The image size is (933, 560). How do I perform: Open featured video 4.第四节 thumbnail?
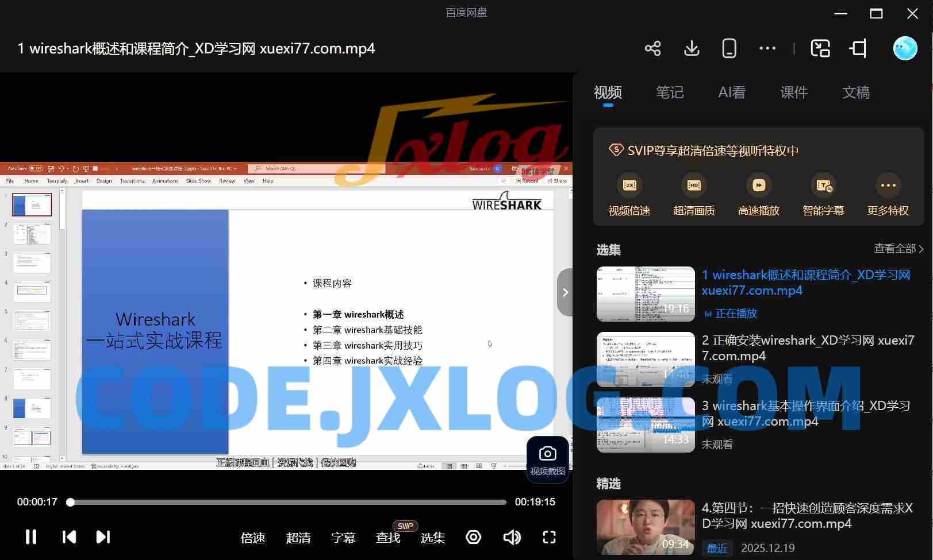click(646, 527)
